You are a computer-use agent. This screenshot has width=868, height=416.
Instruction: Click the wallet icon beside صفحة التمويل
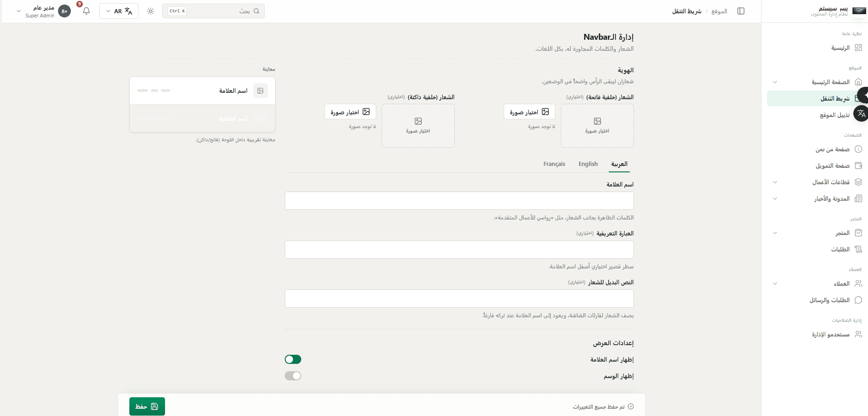tap(858, 165)
